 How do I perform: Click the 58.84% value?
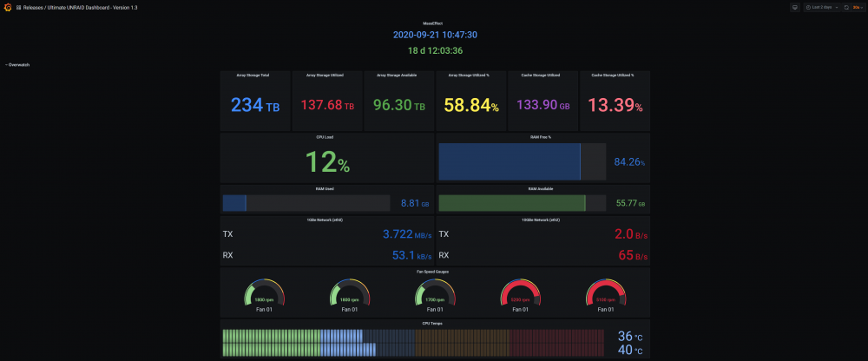471,105
